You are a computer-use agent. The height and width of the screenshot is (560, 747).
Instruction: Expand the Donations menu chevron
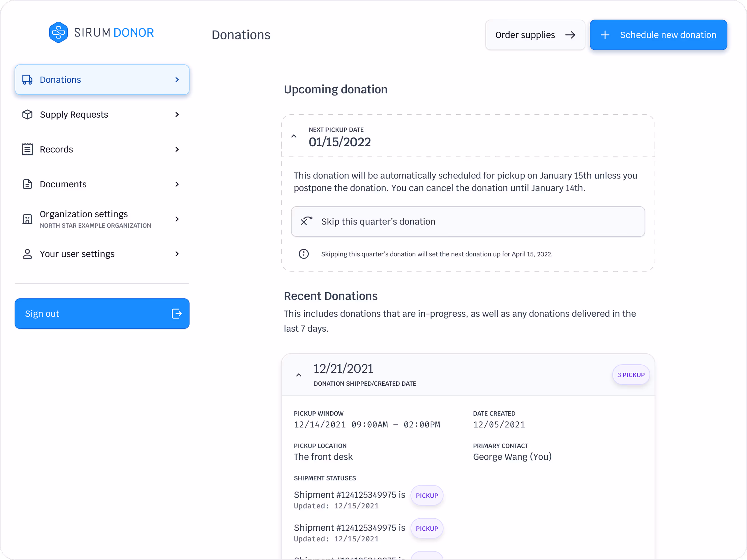(177, 80)
